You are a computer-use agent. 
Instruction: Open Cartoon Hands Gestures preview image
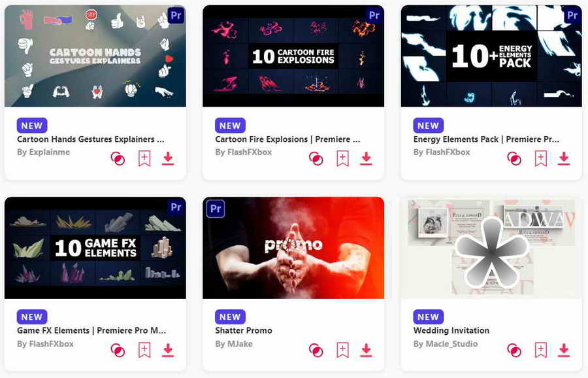pos(95,56)
